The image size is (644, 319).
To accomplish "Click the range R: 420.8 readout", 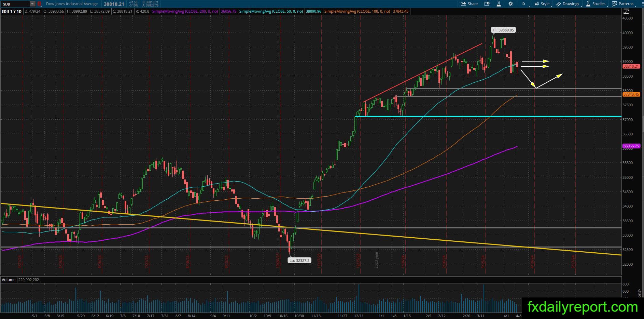I will tap(142, 11).
